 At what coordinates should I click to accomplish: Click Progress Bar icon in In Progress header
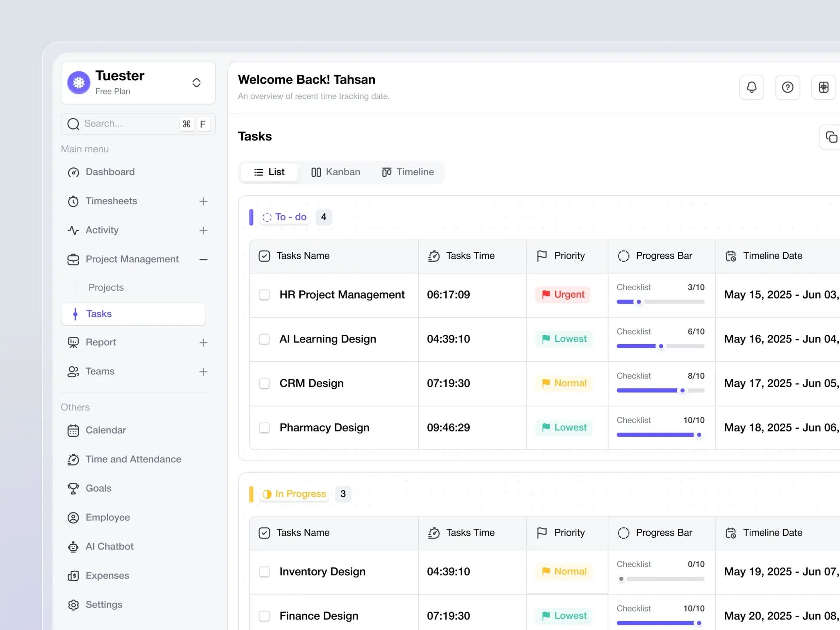point(623,533)
